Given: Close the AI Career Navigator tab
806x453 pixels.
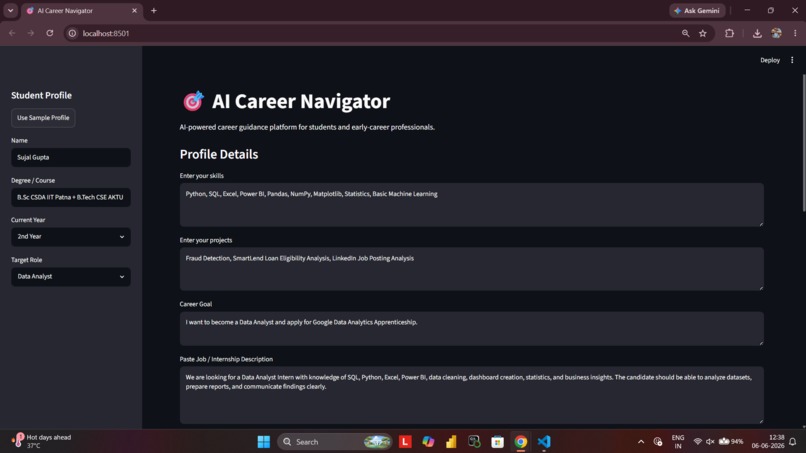Looking at the screenshot, I should [135, 10].
